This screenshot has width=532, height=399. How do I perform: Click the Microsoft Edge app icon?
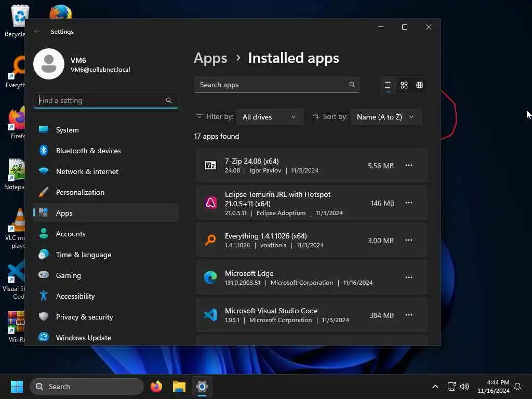click(x=210, y=277)
